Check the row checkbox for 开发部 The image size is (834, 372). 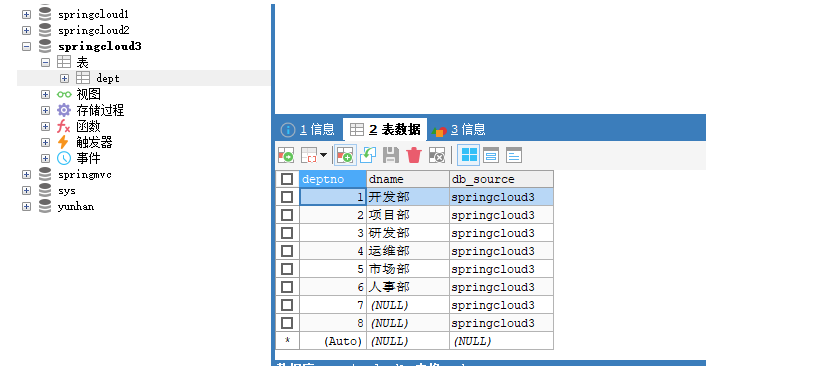(x=287, y=197)
